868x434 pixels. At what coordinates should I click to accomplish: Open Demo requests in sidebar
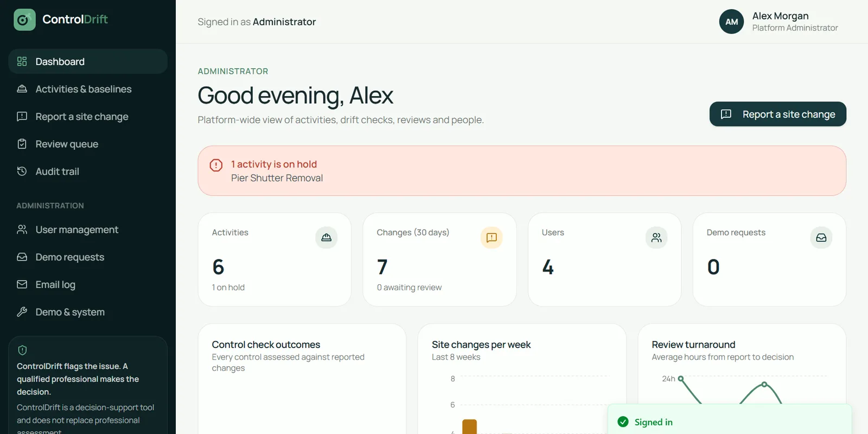[x=88, y=257]
